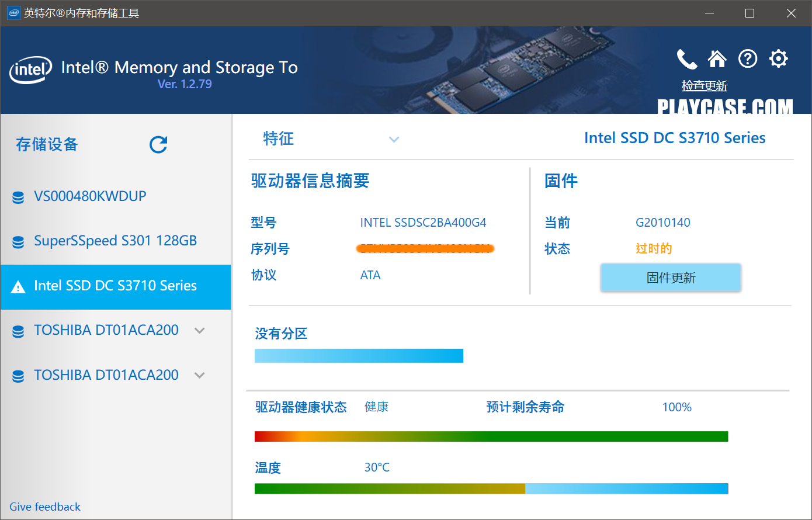
Task: Open the settings gear icon
Action: click(778, 59)
